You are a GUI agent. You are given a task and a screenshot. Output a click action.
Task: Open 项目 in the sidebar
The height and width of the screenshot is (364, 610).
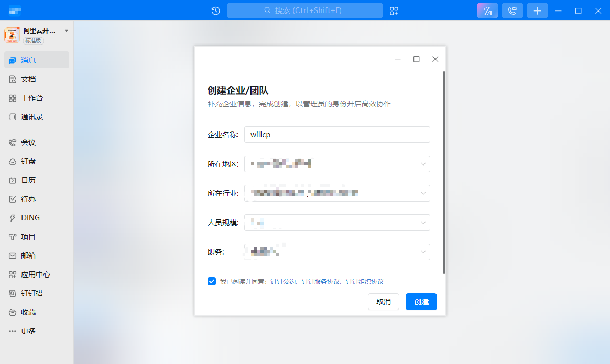[37, 236]
